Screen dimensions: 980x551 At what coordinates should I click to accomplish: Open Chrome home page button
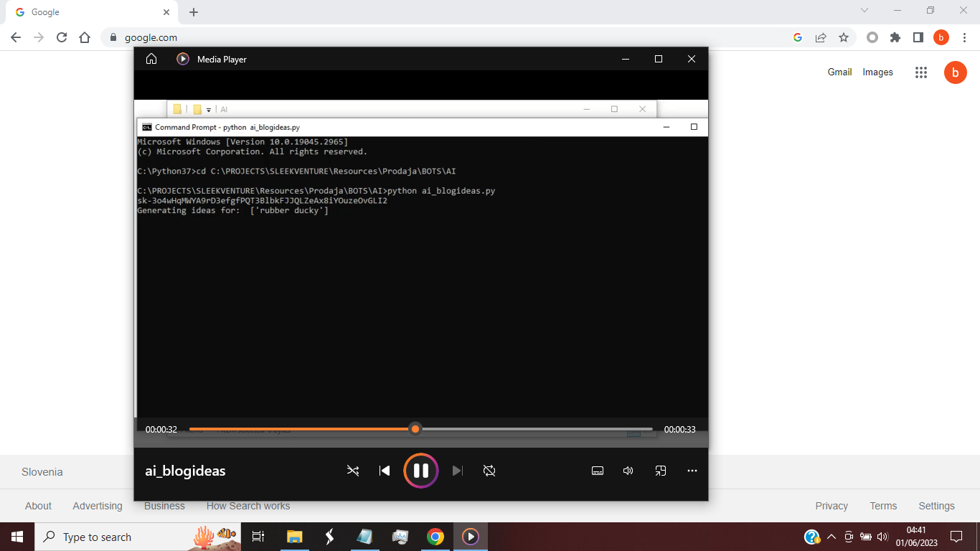point(85,37)
